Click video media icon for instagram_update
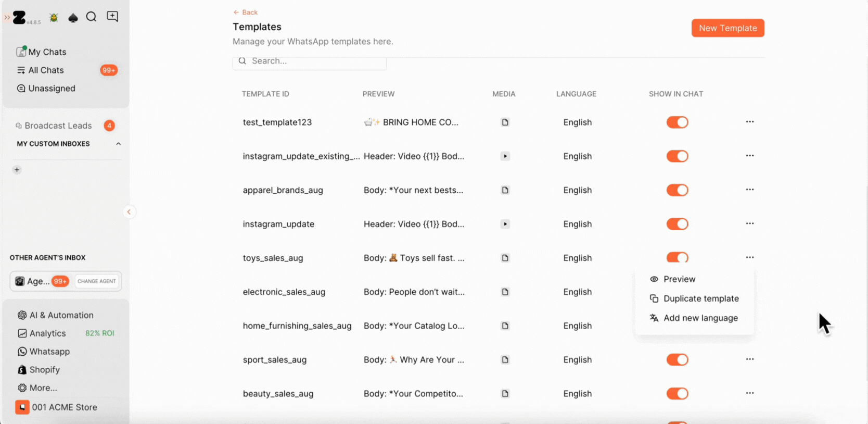 point(505,224)
